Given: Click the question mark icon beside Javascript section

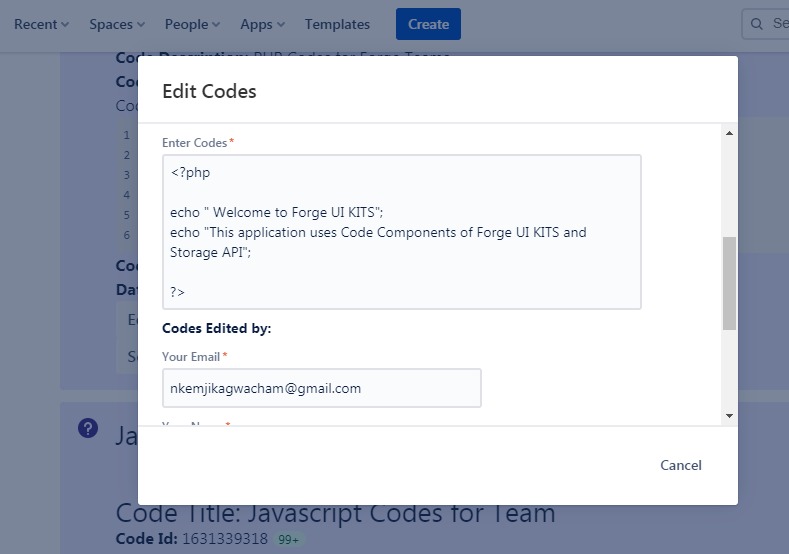Looking at the screenshot, I should (x=88, y=428).
